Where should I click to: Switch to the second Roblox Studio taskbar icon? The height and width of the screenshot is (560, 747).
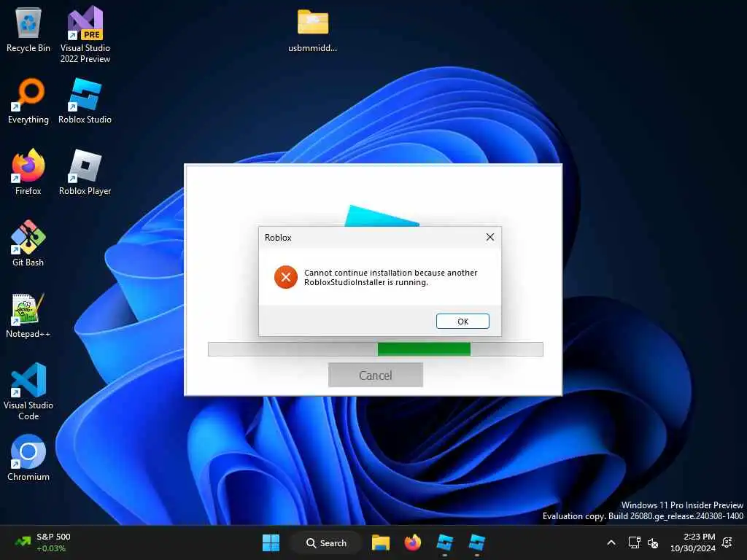476,542
